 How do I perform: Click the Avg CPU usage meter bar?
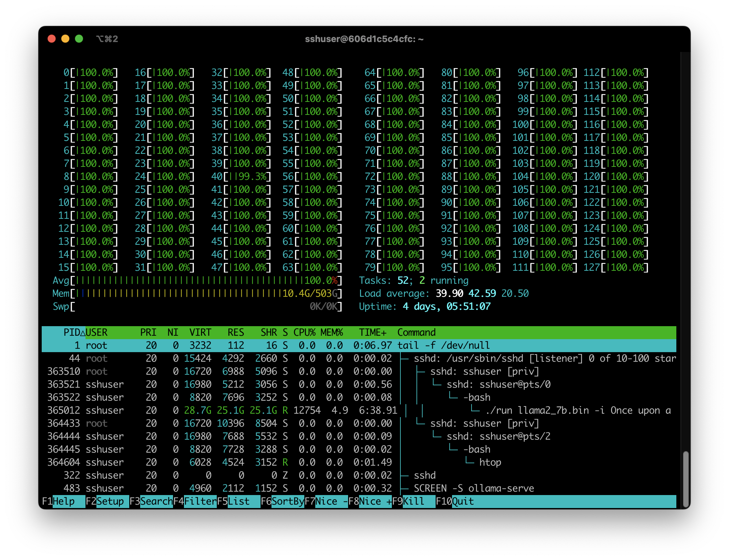197,280
